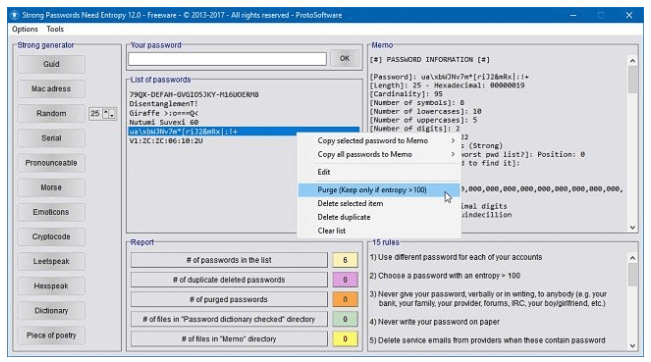Choose Delete selected item
Viewport: 651px width, 362px height.
pos(379,203)
